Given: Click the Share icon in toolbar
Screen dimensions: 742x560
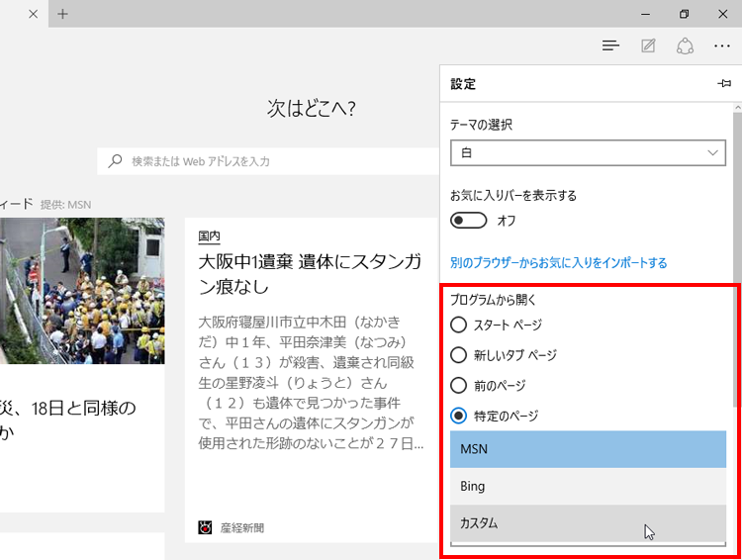Looking at the screenshot, I should click(685, 46).
